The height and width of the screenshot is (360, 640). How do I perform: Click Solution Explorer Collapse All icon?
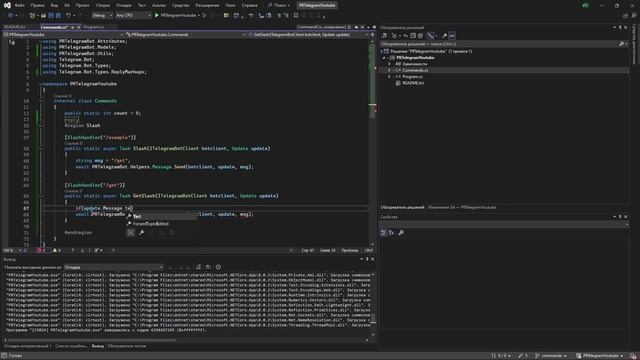[413, 36]
